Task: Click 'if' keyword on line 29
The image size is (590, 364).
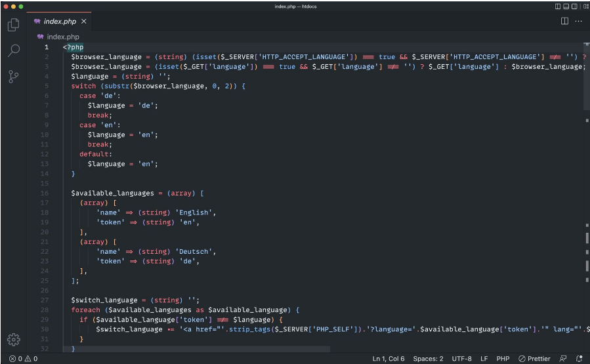Action: [x=83, y=319]
